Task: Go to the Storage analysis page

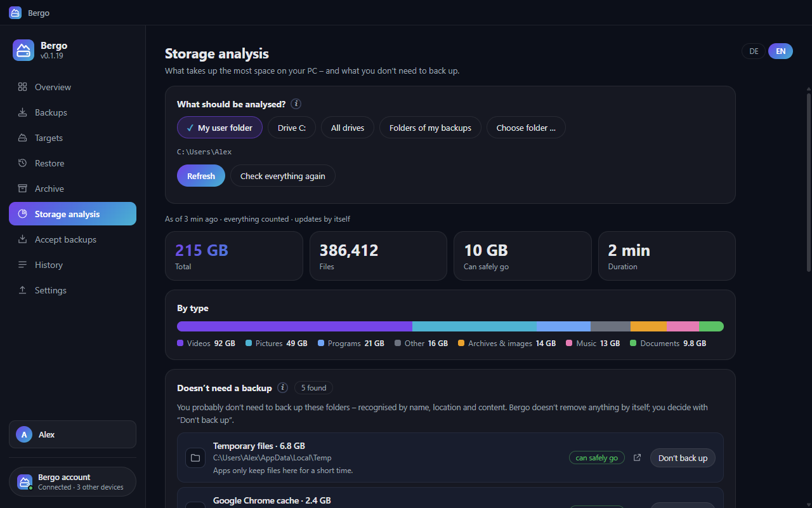Action: (x=72, y=214)
